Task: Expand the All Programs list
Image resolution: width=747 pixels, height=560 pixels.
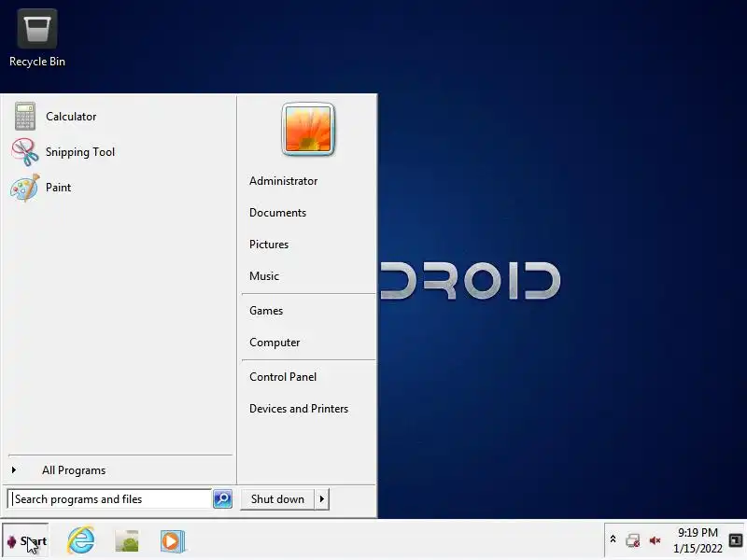Action: pos(120,470)
